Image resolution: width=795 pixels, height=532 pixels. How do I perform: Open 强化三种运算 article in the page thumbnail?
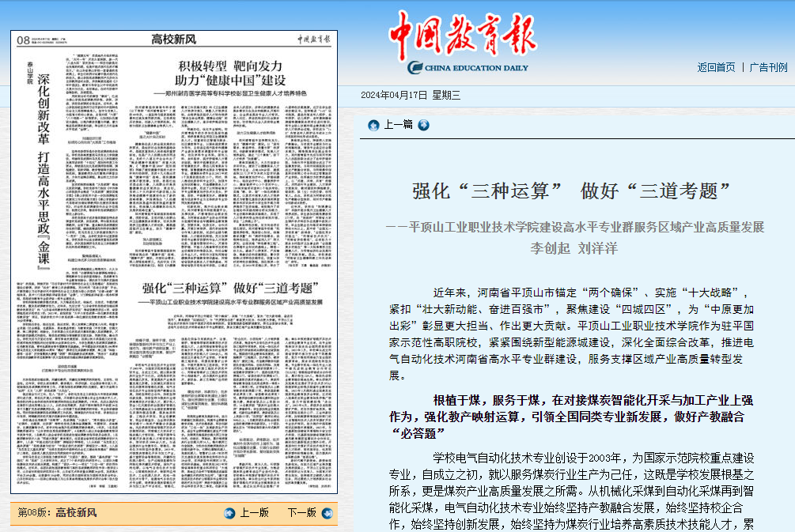click(x=230, y=289)
